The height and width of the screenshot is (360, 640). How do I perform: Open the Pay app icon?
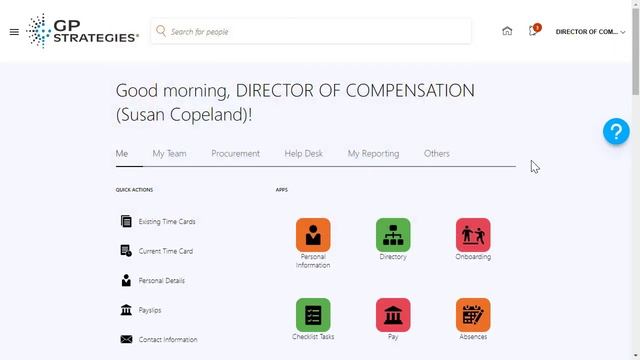click(x=393, y=315)
